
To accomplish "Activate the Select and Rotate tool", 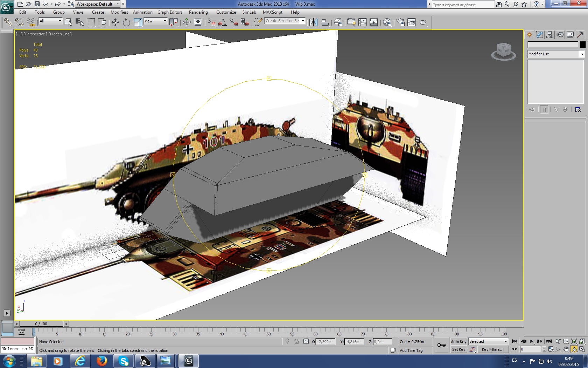I will click(126, 22).
